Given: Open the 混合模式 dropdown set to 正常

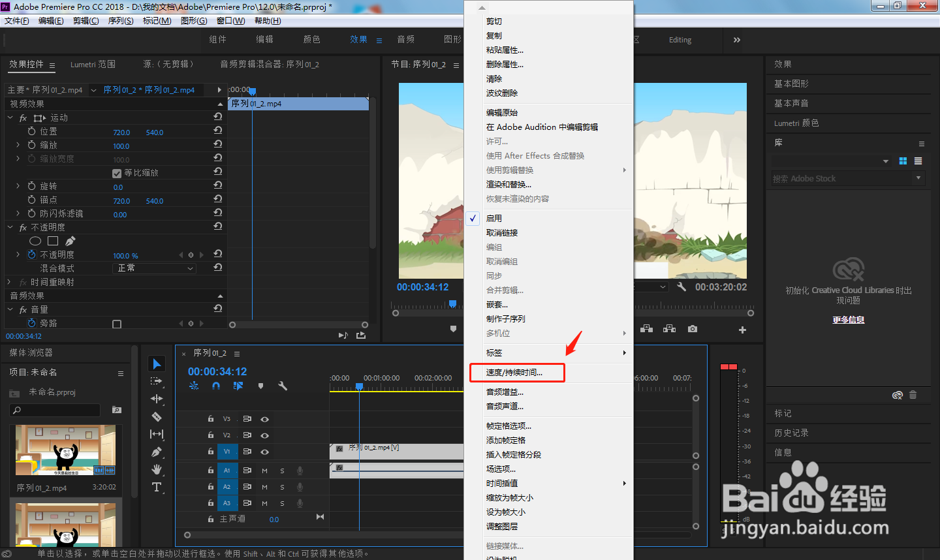Looking at the screenshot, I should [x=154, y=268].
